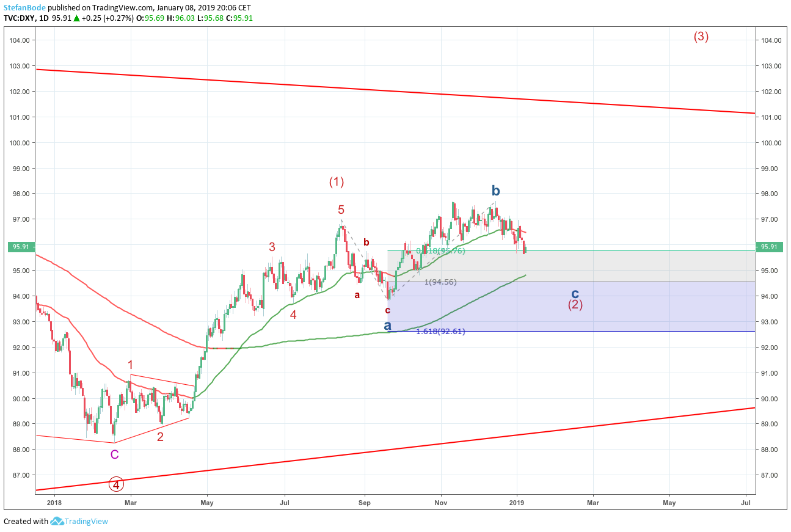The width and height of the screenshot is (791, 532).
Task: Select the red (1) wave label
Action: pos(337,181)
